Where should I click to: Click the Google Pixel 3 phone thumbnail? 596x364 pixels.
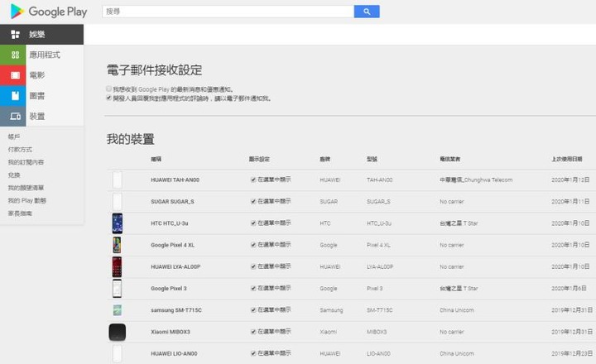[x=117, y=289]
